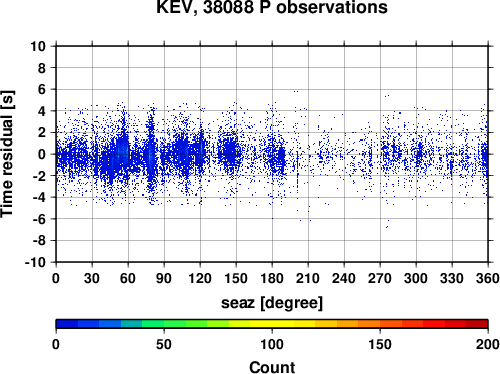This screenshot has height=374, width=500.
Task: Click the x-axis tick label 270
Action: [x=380, y=278]
